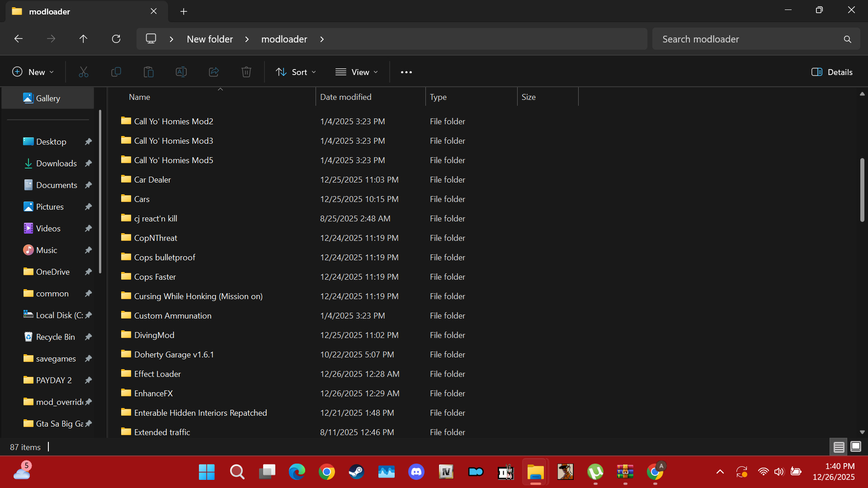The width and height of the screenshot is (868, 488).
Task: Click the Back navigation arrow
Action: pos(19,39)
